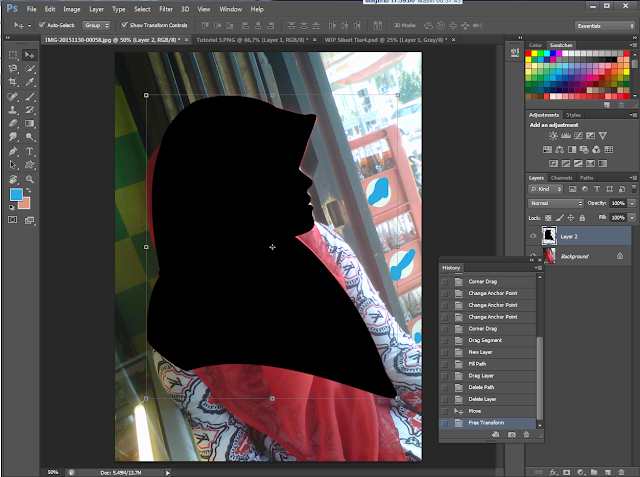Select the Dodge tool

29,137
